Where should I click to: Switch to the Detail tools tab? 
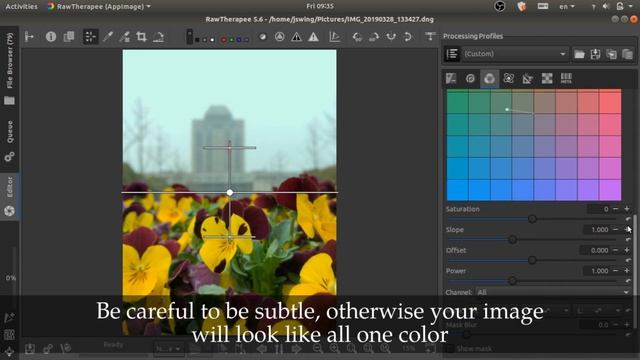(470, 78)
